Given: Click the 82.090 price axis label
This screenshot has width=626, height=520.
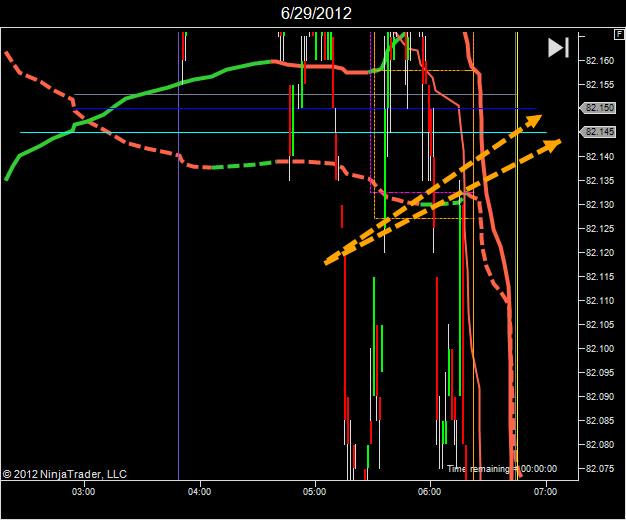Looking at the screenshot, I should click(600, 396).
